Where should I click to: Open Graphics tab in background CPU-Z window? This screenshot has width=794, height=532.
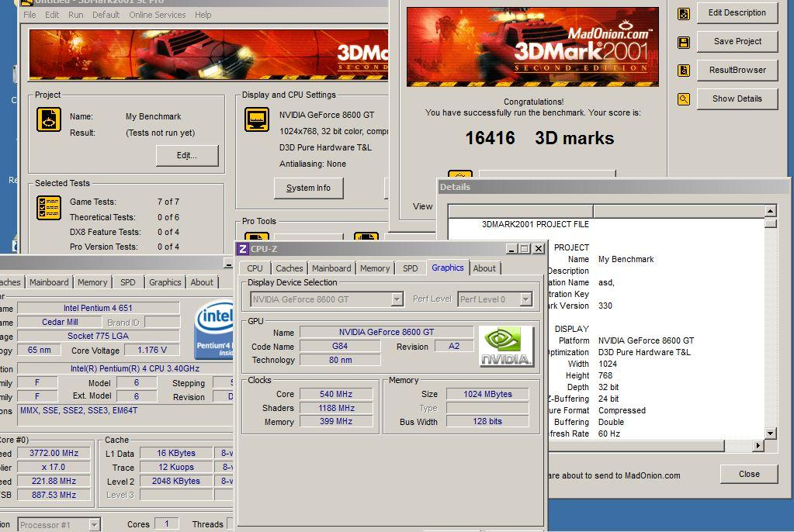click(x=165, y=282)
